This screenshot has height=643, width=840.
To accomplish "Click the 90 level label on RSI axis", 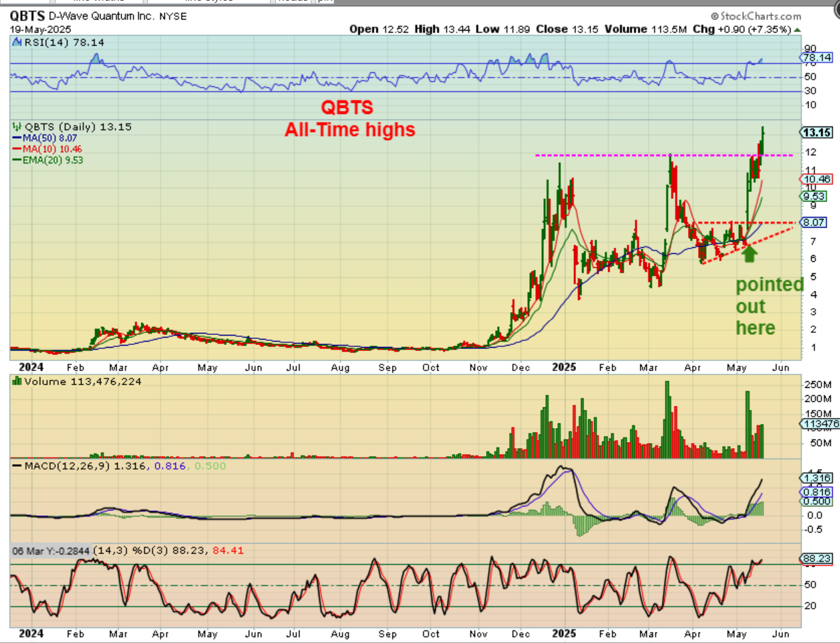I will coord(811,48).
